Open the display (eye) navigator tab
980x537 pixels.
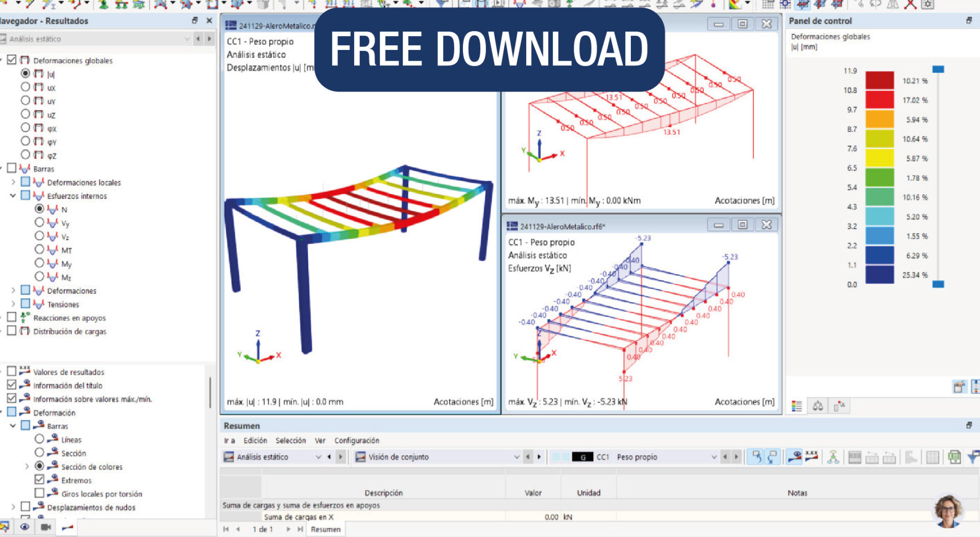(x=24, y=527)
